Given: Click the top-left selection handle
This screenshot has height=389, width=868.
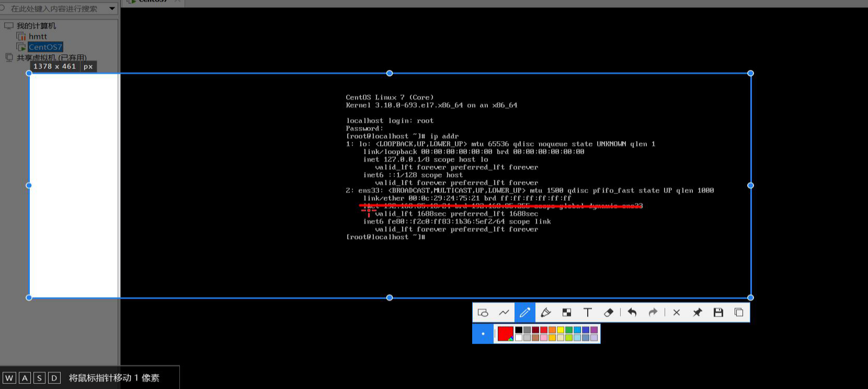Looking at the screenshot, I should tap(29, 73).
